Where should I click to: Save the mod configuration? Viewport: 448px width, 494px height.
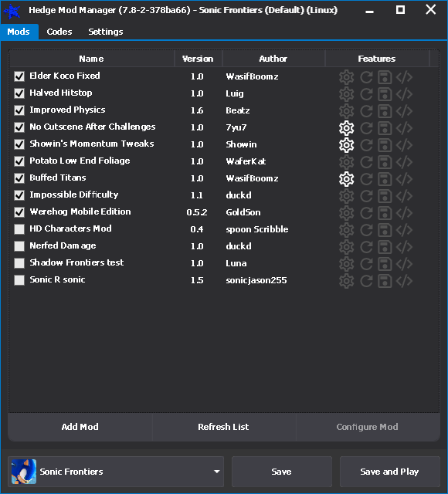[281, 472]
